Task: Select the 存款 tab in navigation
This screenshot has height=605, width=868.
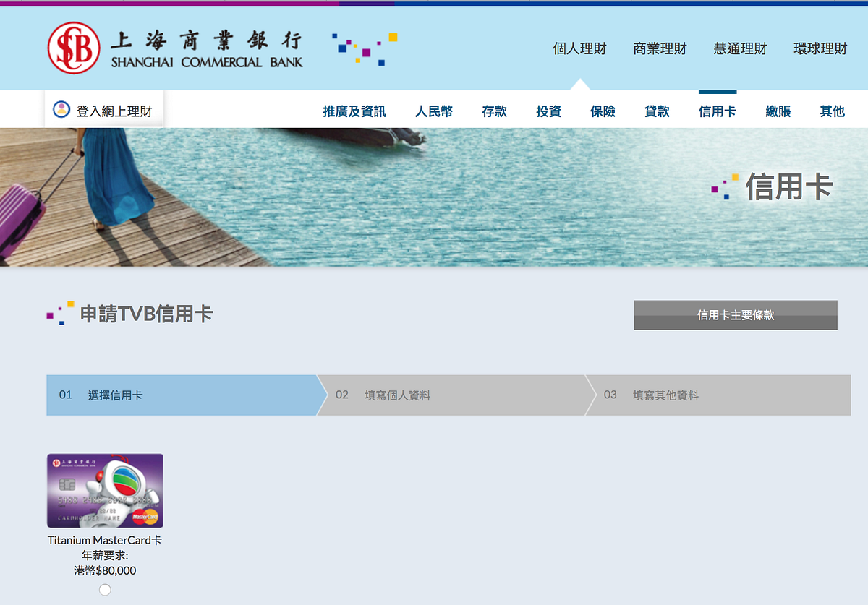Action: point(495,111)
